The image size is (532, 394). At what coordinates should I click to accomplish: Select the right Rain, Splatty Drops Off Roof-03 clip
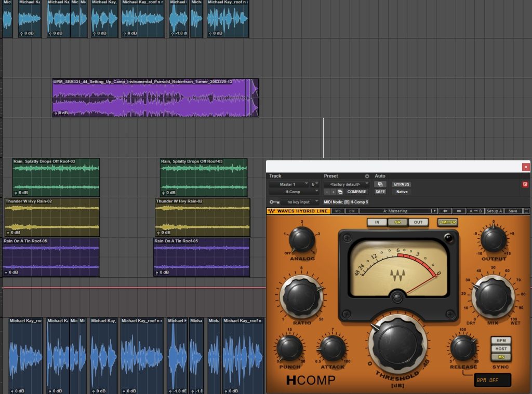pyautogui.click(x=204, y=178)
